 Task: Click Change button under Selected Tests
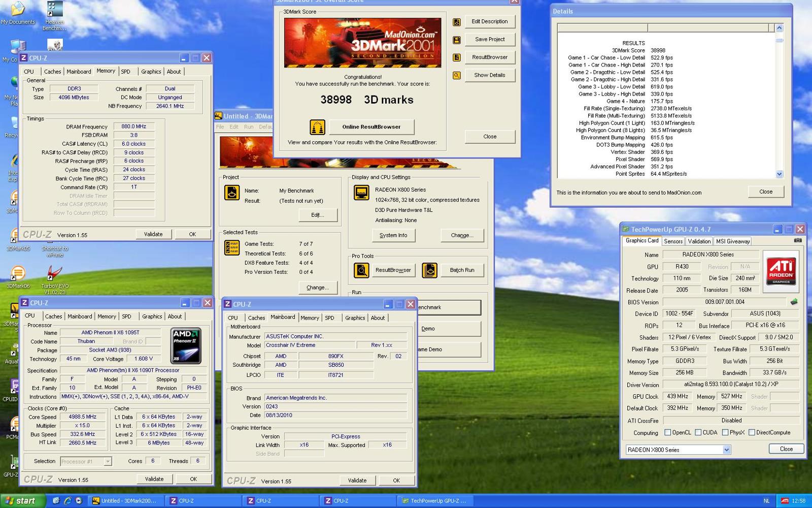click(x=318, y=288)
